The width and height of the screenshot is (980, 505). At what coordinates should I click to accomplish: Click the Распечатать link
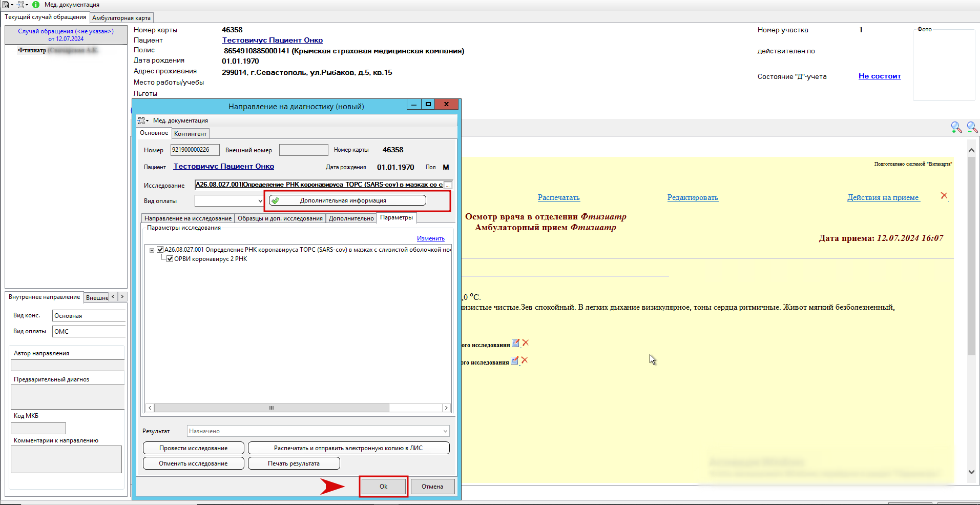click(559, 197)
